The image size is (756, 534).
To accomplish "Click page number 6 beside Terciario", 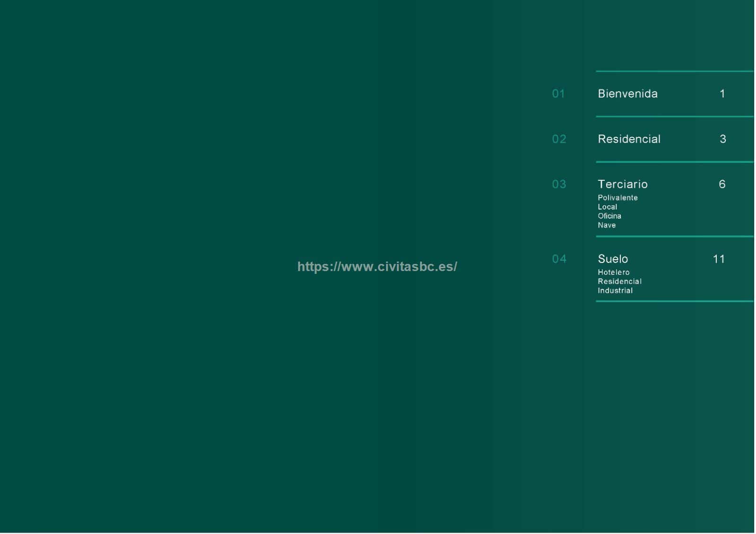I will 722,184.
